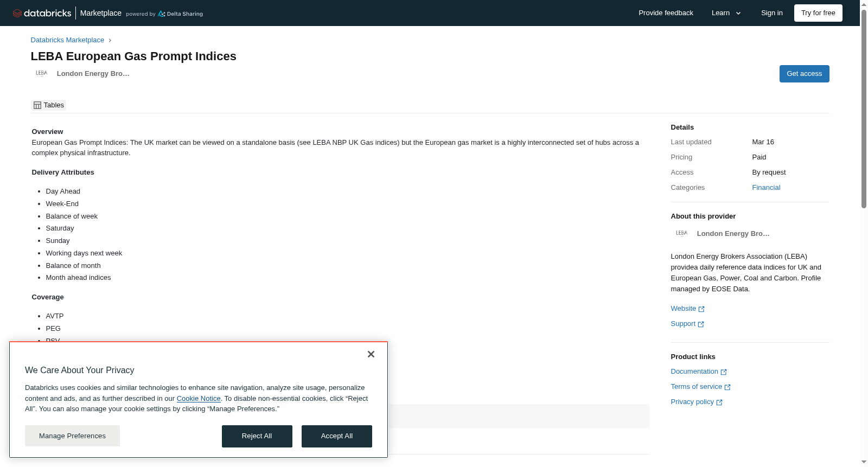Click the Working days next week item
The image size is (868, 467).
pyautogui.click(x=84, y=253)
